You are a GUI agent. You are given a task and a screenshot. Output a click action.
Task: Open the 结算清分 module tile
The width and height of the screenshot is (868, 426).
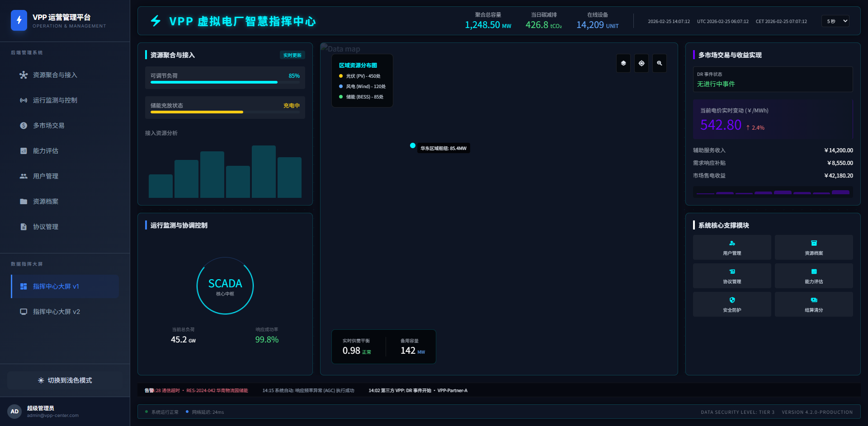click(813, 304)
